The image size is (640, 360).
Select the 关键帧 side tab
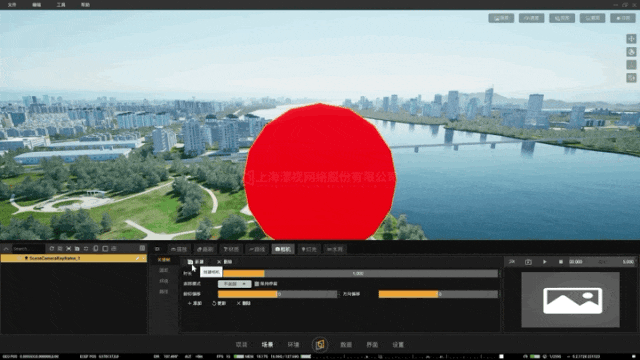(164, 260)
